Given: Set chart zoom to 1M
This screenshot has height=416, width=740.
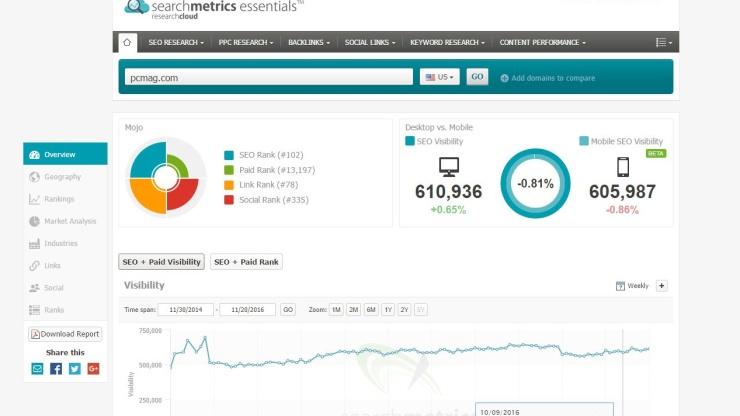Looking at the screenshot, I should tap(336, 310).
